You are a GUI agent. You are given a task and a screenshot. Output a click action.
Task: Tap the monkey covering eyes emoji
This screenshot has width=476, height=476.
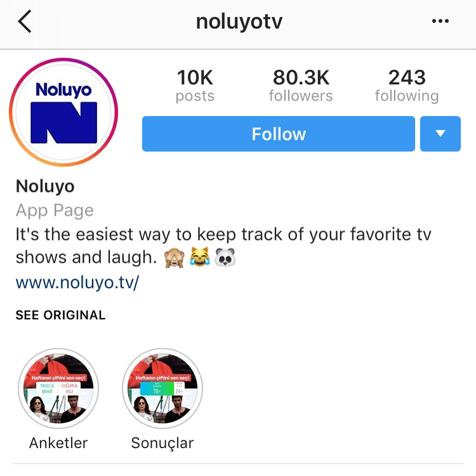tap(174, 257)
